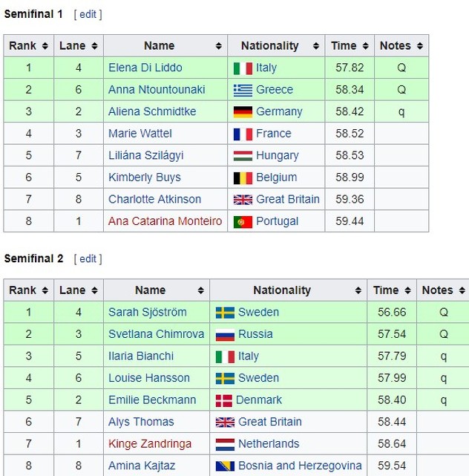Edit the Semifinal 1 section
The height and width of the screenshot is (476, 469).
[x=88, y=14]
